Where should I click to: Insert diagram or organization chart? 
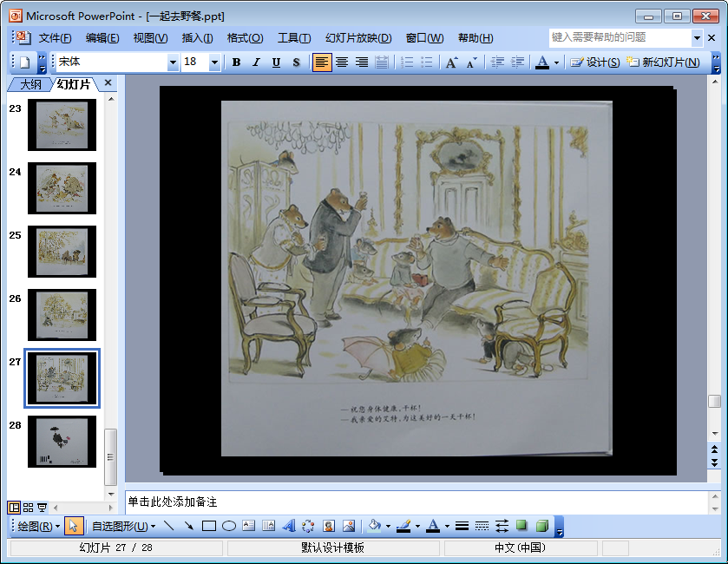click(x=308, y=526)
